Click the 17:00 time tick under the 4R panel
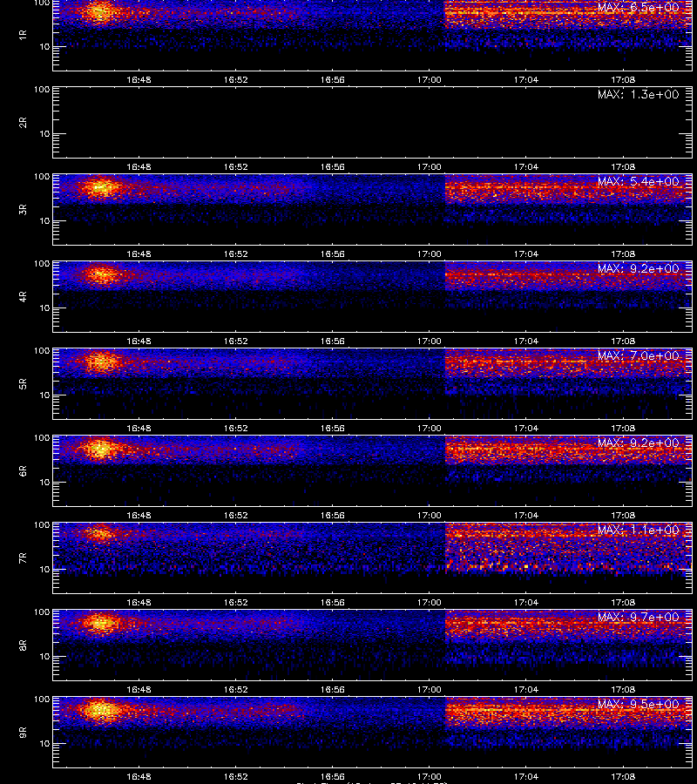Screen dimensions: 697x784 pos(429,341)
